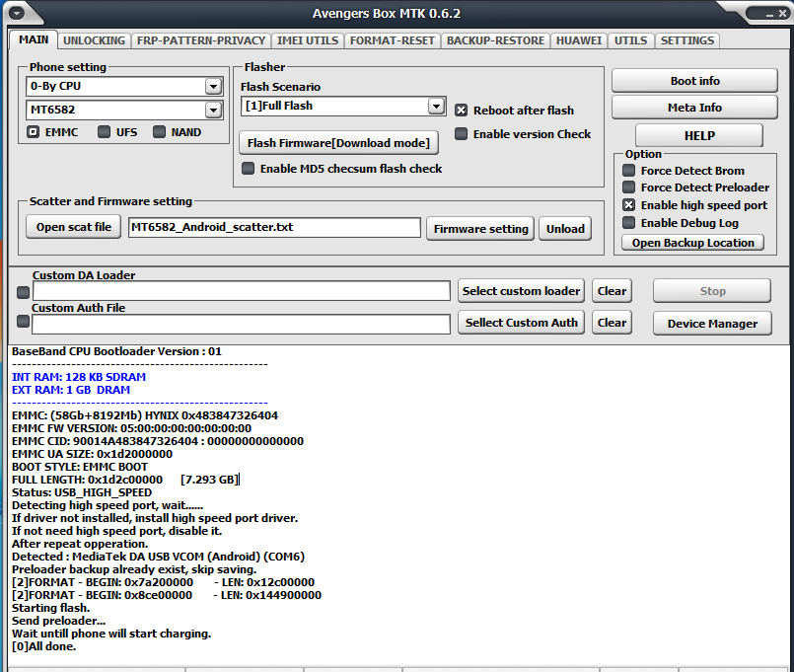This screenshot has width=794, height=672.
Task: Click 'EXT RAM: 1 GB DRAM' log line
Action: pos(71,390)
